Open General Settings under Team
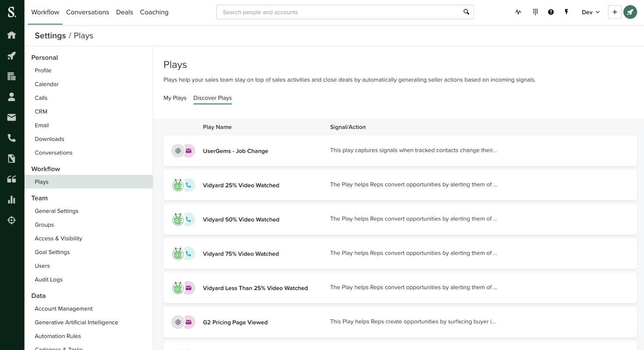This screenshot has height=350, width=644. click(x=57, y=211)
